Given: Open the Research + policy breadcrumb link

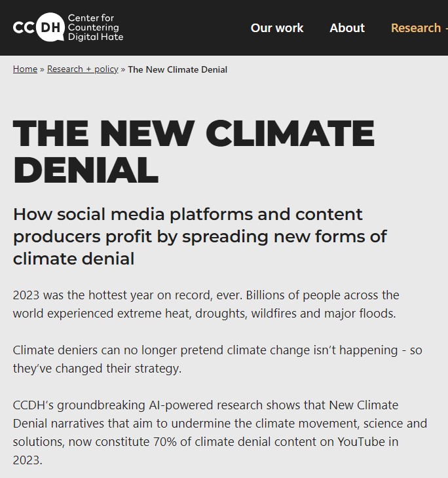Looking at the screenshot, I should pos(83,69).
